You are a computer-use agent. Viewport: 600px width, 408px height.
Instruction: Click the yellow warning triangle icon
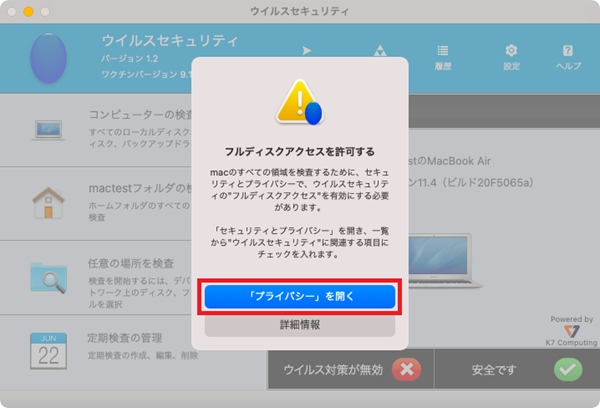coord(300,102)
